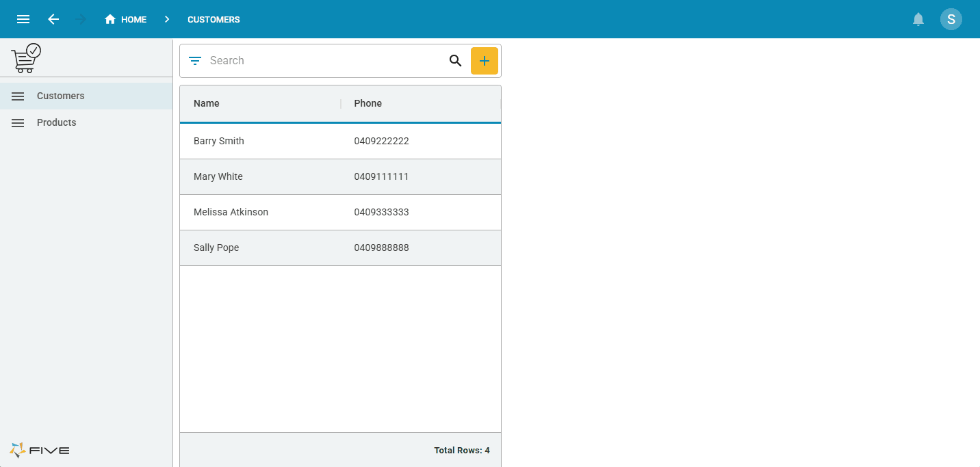This screenshot has height=467, width=980.
Task: Sort by the Name column header
Action: [x=207, y=104]
